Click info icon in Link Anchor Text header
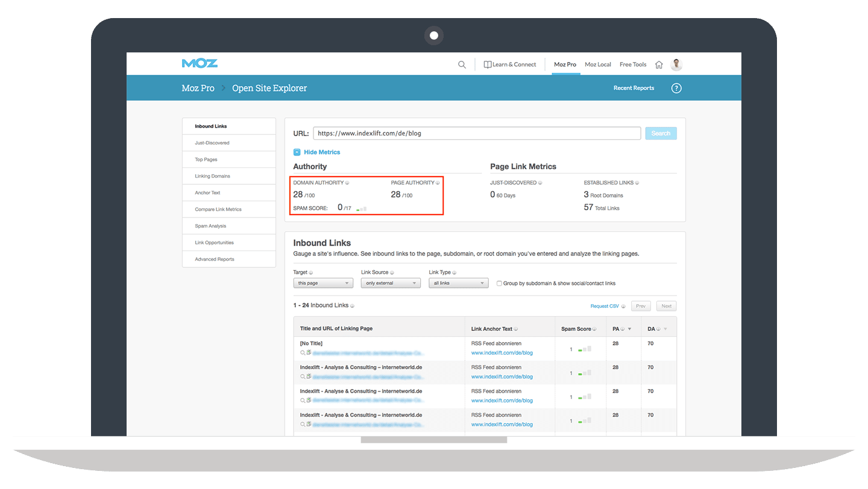 coord(517,329)
